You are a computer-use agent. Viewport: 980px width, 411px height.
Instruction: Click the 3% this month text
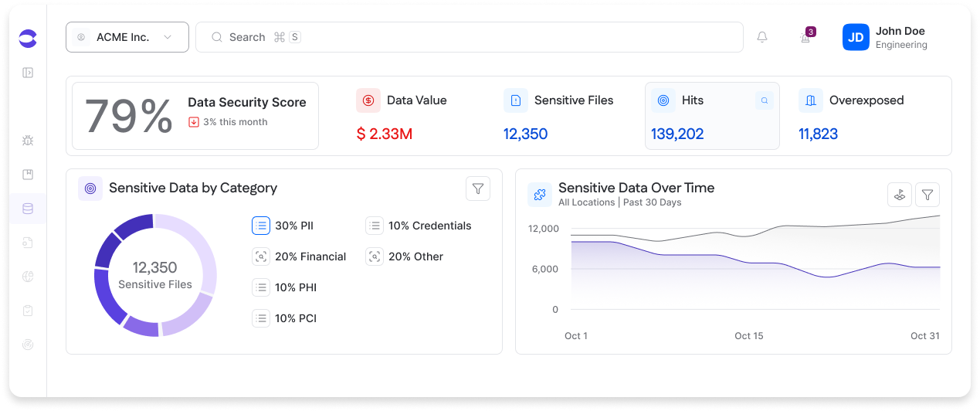coord(236,122)
